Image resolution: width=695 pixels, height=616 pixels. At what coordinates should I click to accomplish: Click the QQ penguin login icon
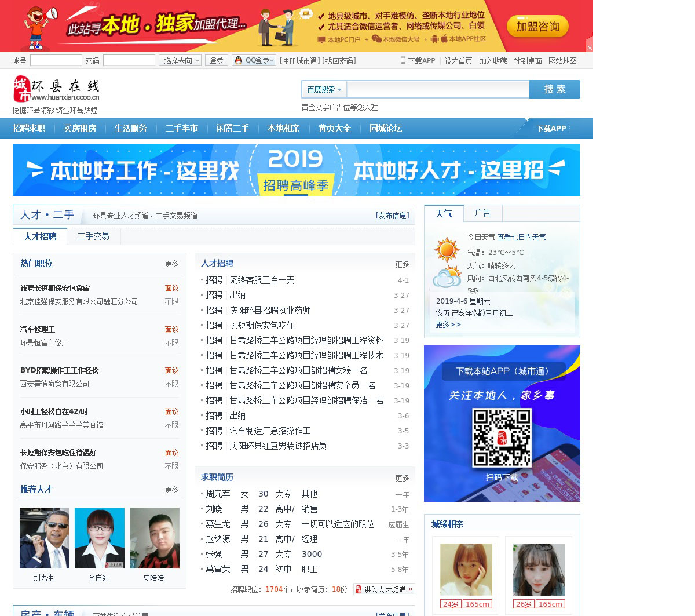point(238,60)
